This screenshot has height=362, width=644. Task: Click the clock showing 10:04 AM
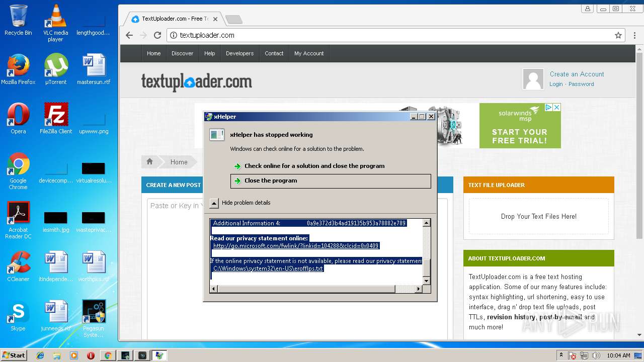click(618, 355)
